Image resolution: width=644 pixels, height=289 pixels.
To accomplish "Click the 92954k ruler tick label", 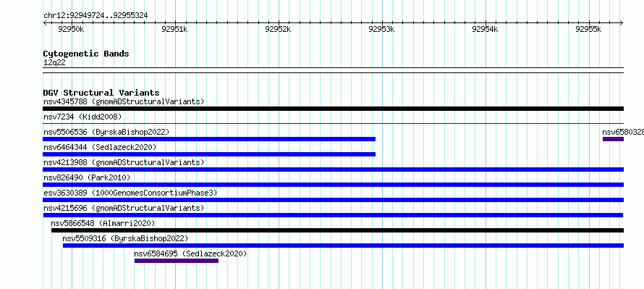I will tap(486, 29).
